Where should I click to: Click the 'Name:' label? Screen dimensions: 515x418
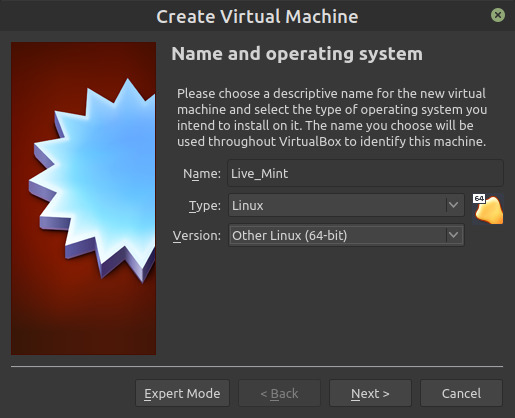(x=202, y=174)
